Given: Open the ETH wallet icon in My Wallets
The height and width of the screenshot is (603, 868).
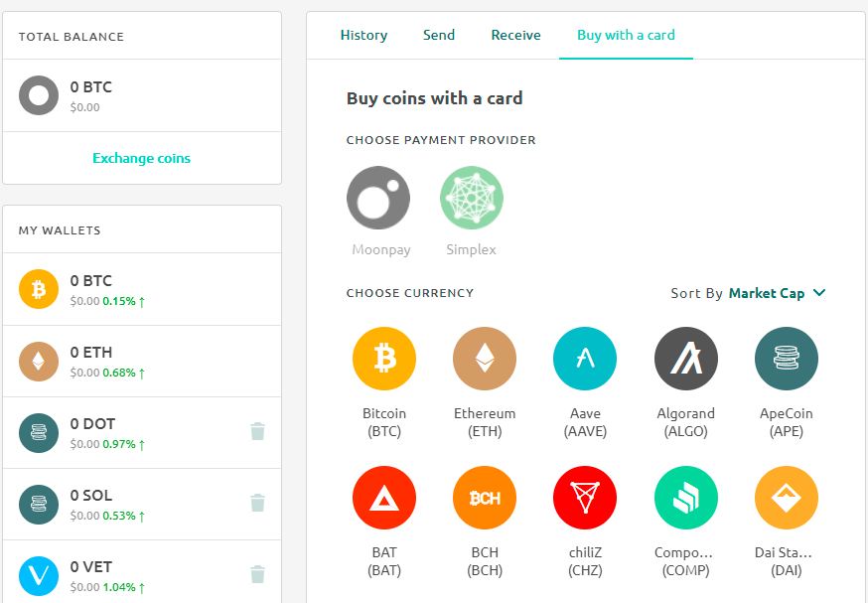Looking at the screenshot, I should [x=39, y=362].
